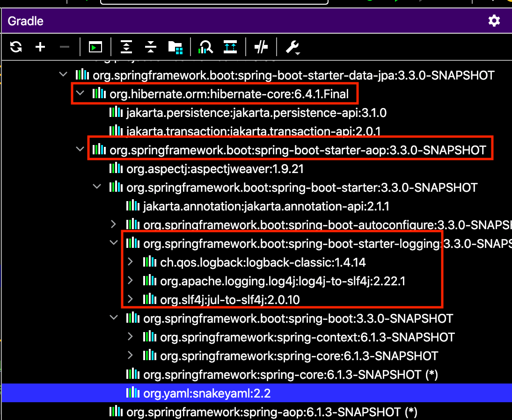
Task: Click the Expand All tree icon
Action: pyautogui.click(x=126, y=47)
